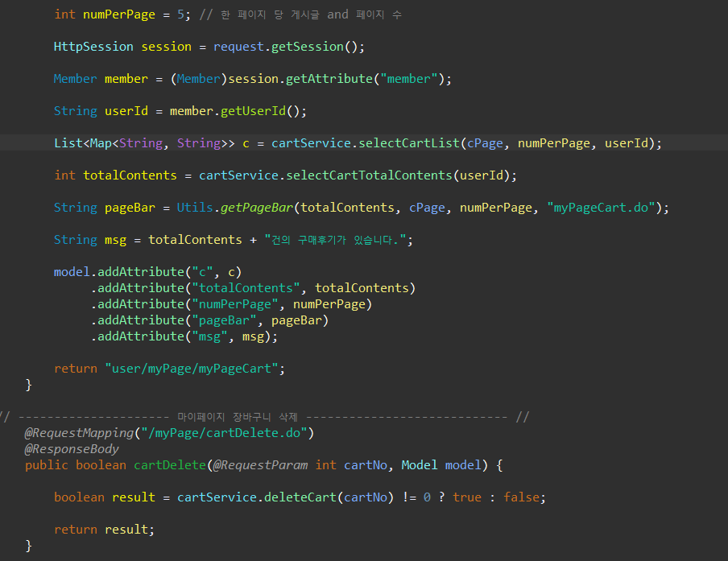The width and height of the screenshot is (728, 561).
Task: Click model starting the addAttribute chain
Action: pos(72,272)
